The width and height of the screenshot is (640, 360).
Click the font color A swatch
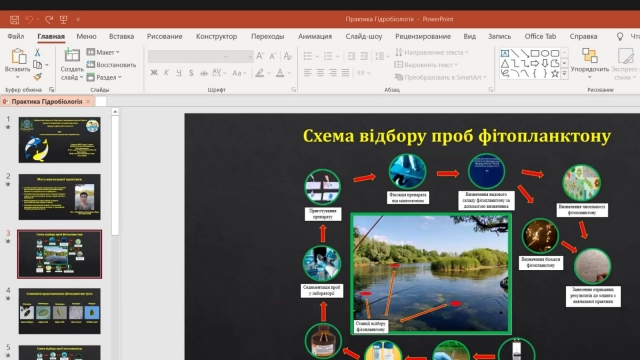(280, 73)
